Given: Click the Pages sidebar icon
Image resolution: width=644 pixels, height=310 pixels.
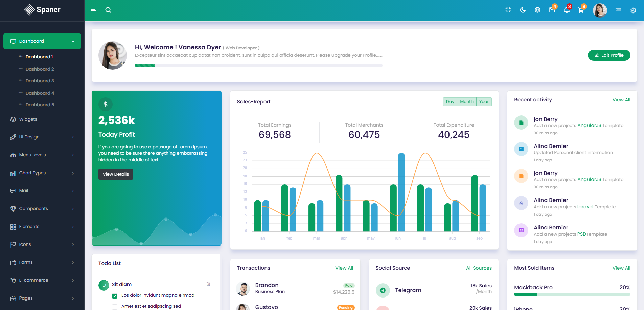Looking at the screenshot, I should [13, 298].
